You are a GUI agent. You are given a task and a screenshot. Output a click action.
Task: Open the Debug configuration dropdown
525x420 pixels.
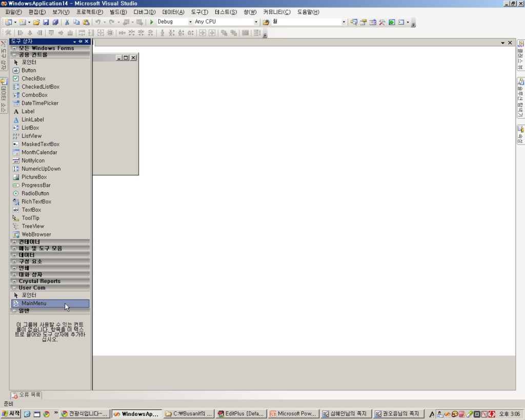click(x=190, y=22)
